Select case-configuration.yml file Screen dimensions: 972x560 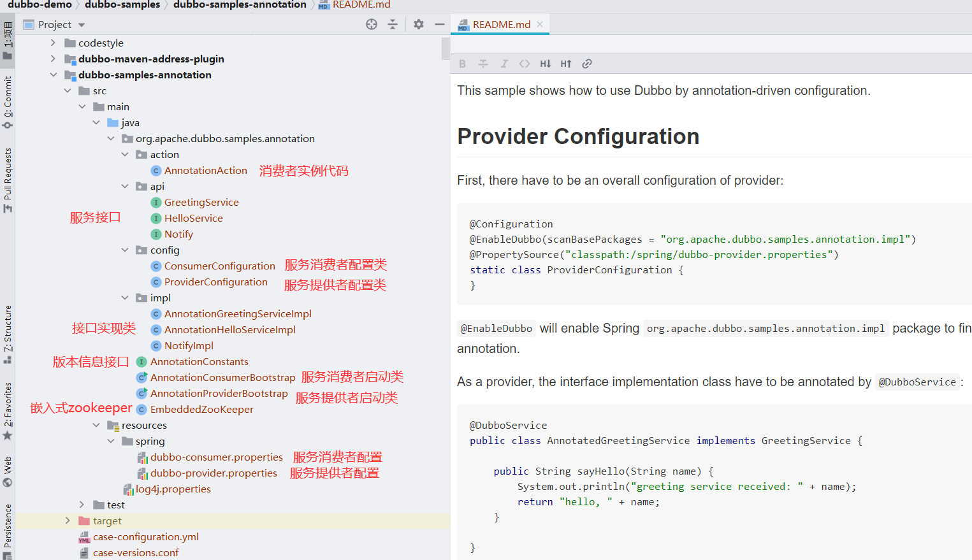click(145, 536)
